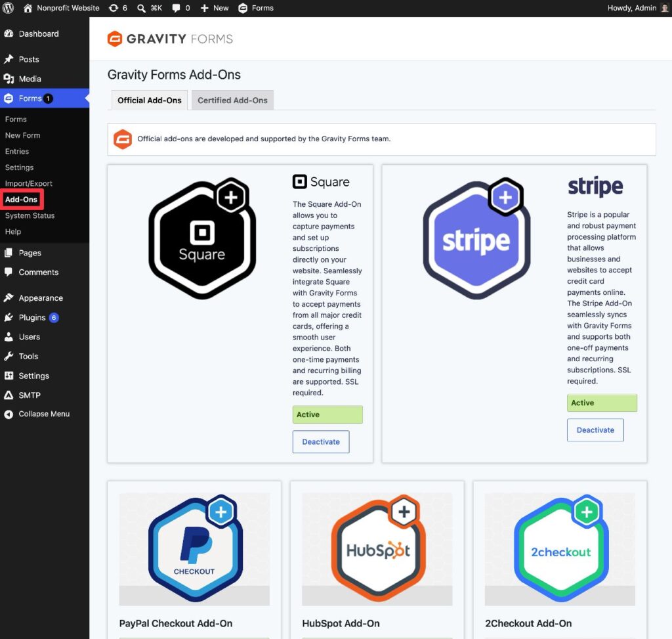This screenshot has height=639, width=672.
Task: Open Tools in sidebar
Action: coord(45,357)
